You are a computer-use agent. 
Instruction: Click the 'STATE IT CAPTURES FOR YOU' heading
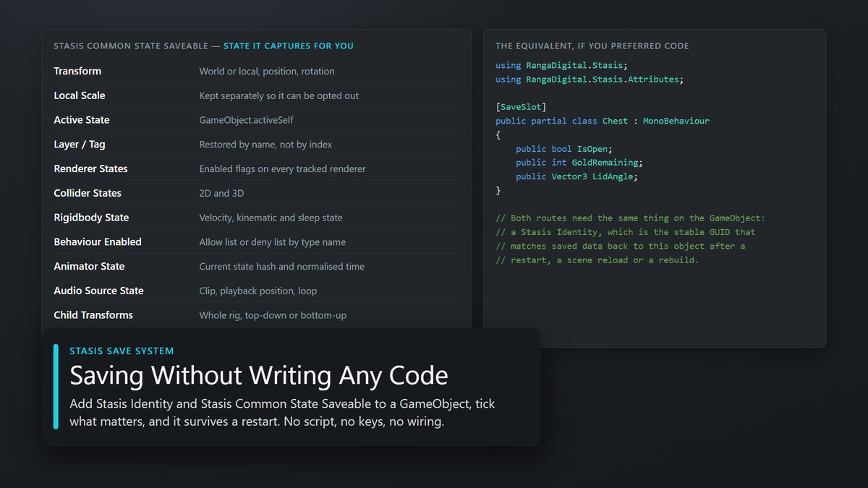click(x=289, y=46)
